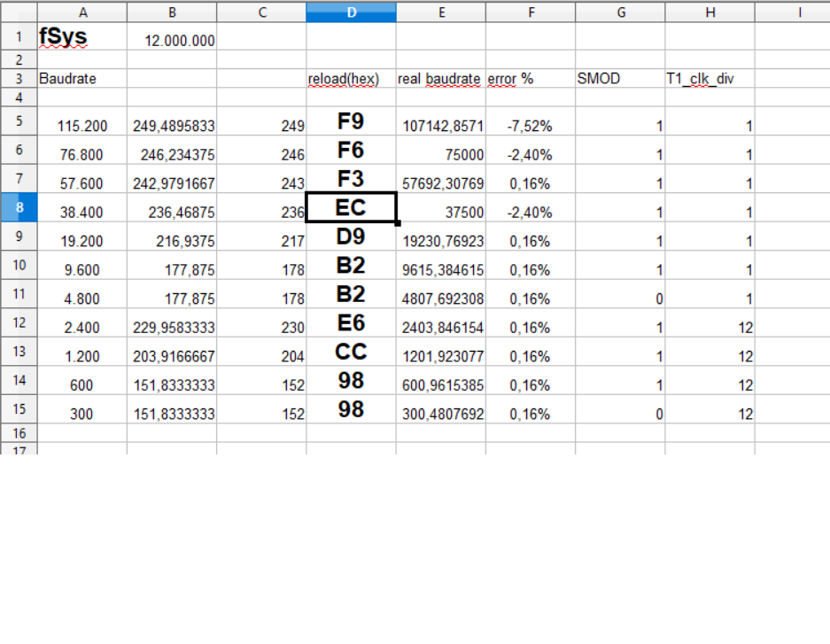Image resolution: width=830 pixels, height=644 pixels.
Task: Click the 107142,8571 real baudrate cell
Action: point(441,120)
